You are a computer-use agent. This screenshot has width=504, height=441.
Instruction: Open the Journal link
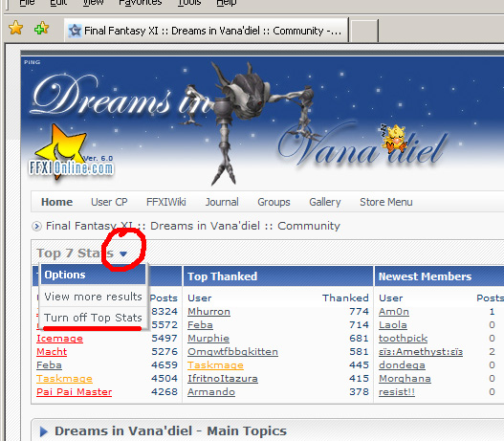point(222,202)
